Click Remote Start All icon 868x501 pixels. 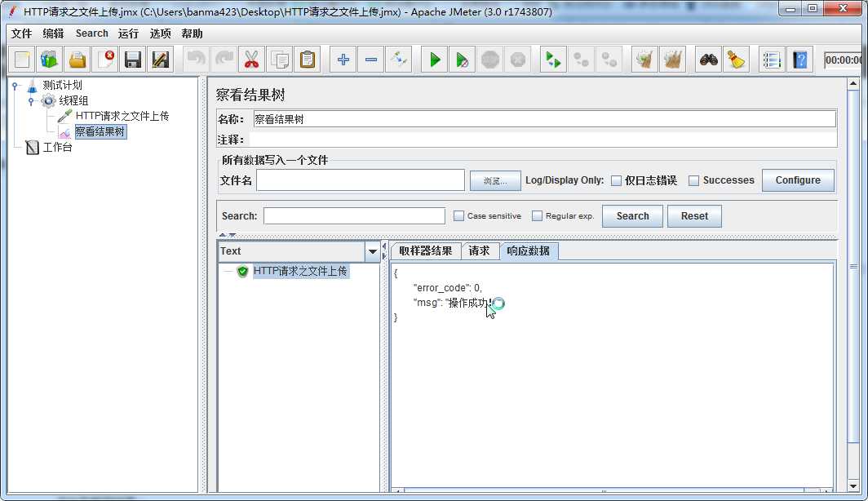553,60
